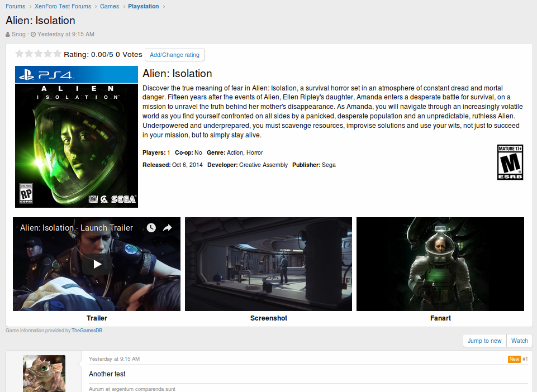Open the Games breadcrumb
This screenshot has height=392, width=537.
click(110, 6)
